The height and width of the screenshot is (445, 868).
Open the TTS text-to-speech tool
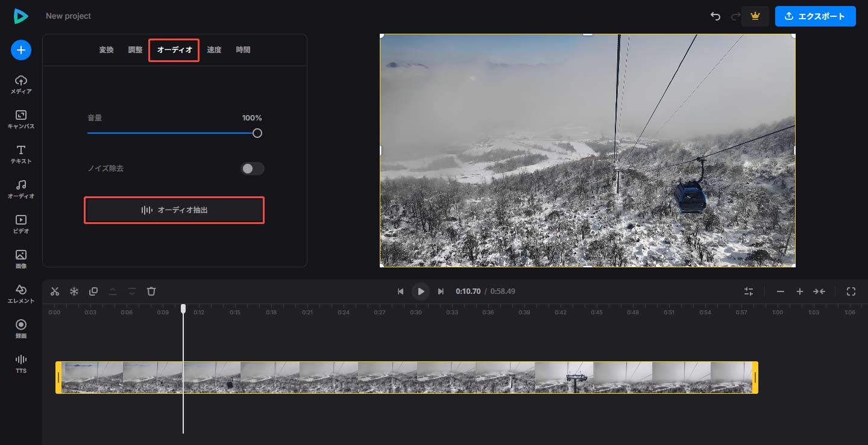[20, 364]
